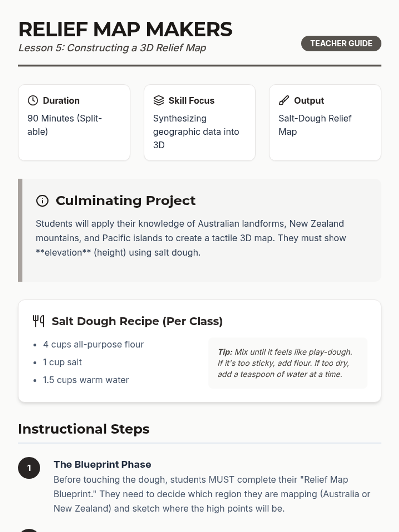Viewport: 399px width, 532px height.
Task: Click the layers icon beside Skill Focus
Action: (x=159, y=100)
